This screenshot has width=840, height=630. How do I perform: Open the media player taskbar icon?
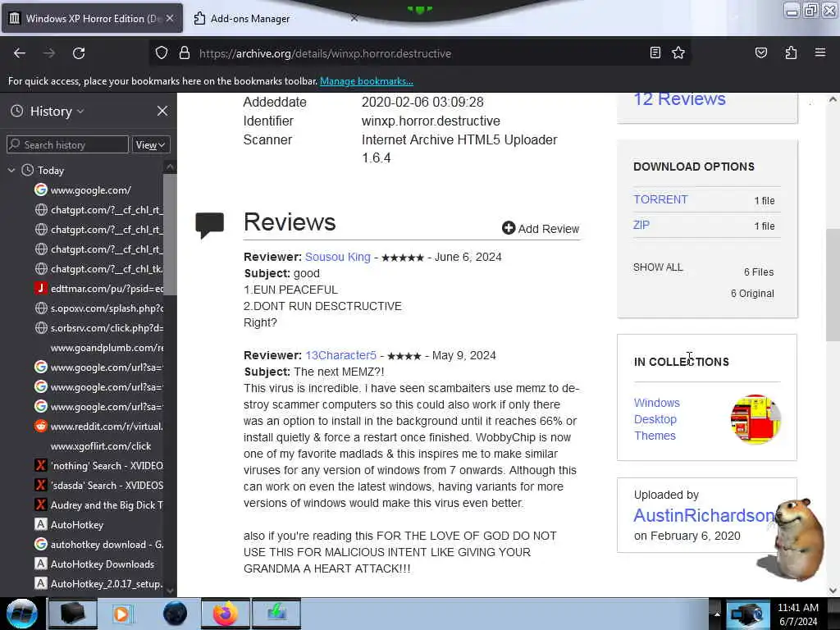point(123,614)
